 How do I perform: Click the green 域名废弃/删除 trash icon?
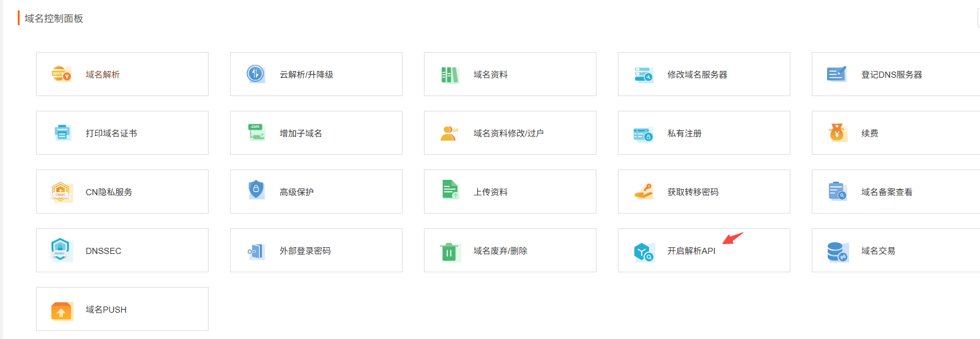(x=449, y=251)
